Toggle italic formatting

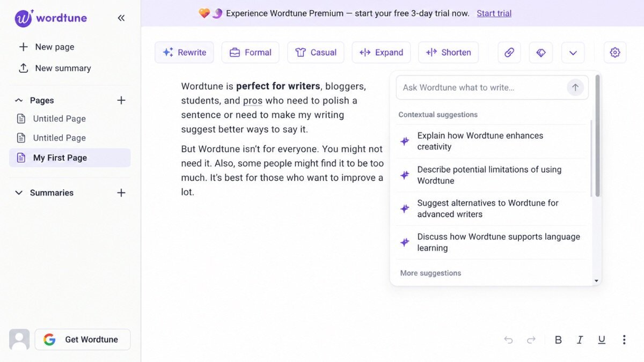click(x=580, y=340)
